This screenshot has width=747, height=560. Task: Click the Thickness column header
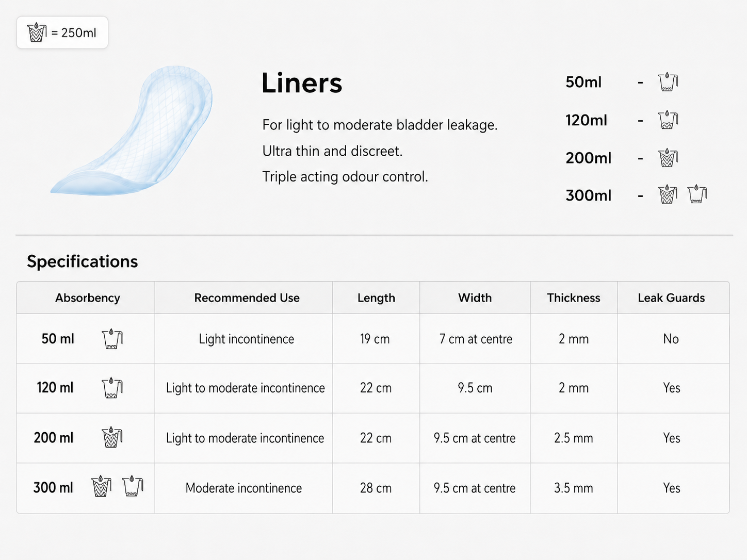coord(574,298)
